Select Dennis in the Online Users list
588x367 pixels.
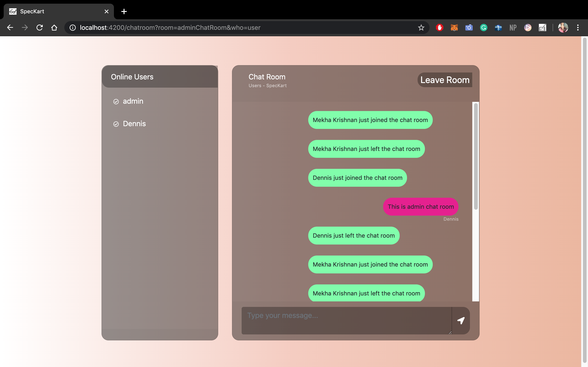[134, 124]
